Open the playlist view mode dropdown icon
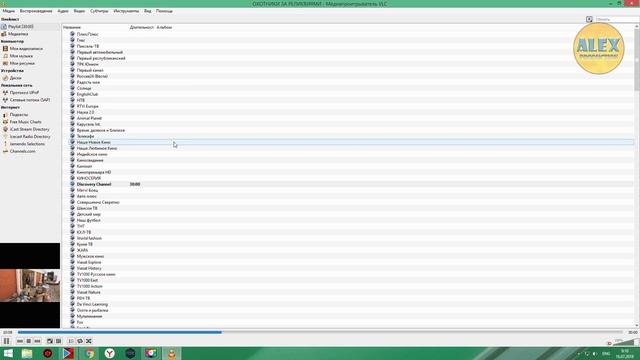This screenshot has width=640, height=360. tap(589, 19)
